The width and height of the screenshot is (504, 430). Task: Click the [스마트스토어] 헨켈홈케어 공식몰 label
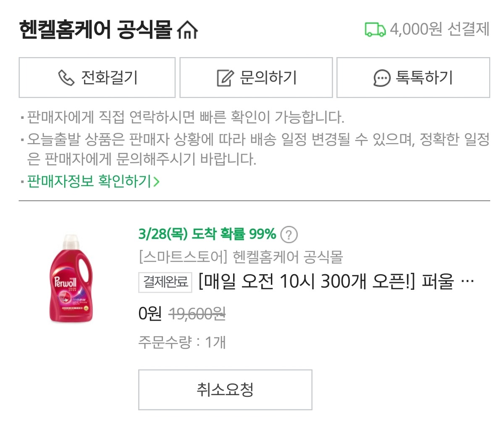click(241, 257)
